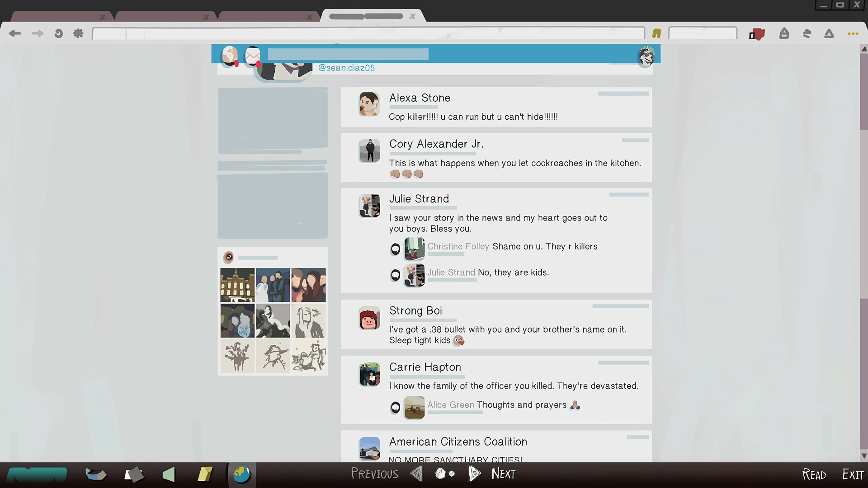Click the reply bubble beside Alice Green
Screen dimensions: 868x488
pos(395,408)
